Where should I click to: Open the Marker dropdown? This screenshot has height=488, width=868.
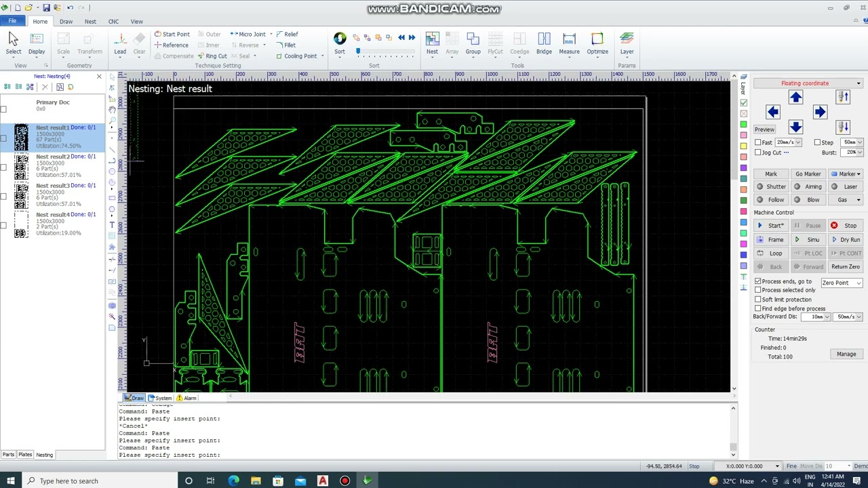click(x=846, y=174)
